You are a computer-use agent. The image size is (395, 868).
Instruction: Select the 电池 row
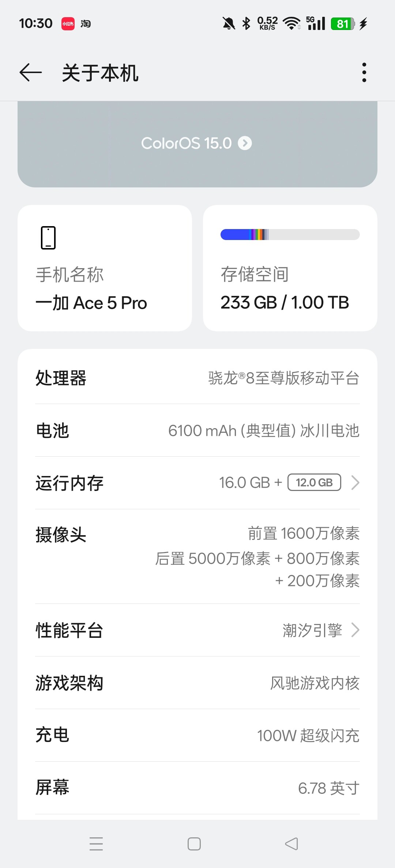197,430
